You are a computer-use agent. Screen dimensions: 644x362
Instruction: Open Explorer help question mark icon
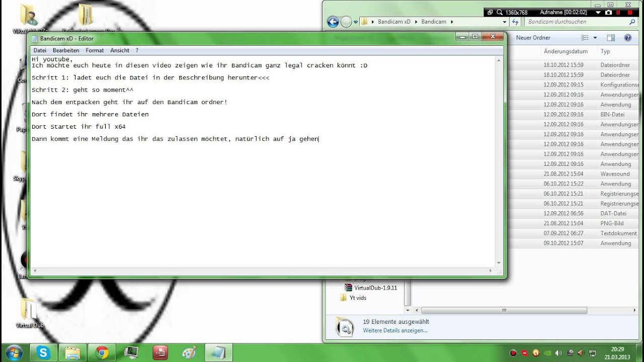click(628, 38)
